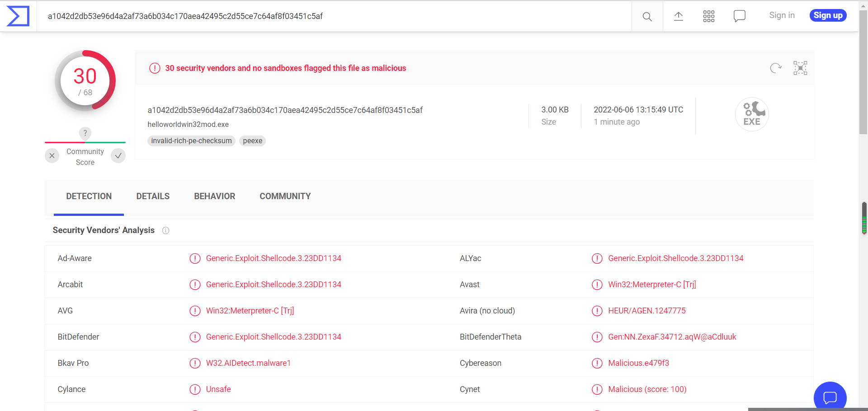Click the Sign in link
The height and width of the screenshot is (411, 868).
point(782,15)
